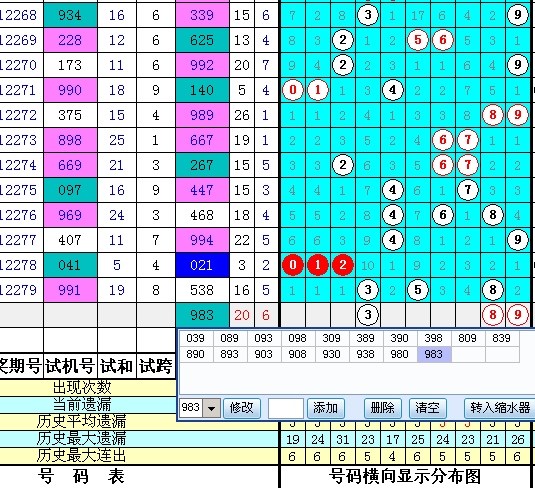Open 转入缩水器 tool

[500, 408]
